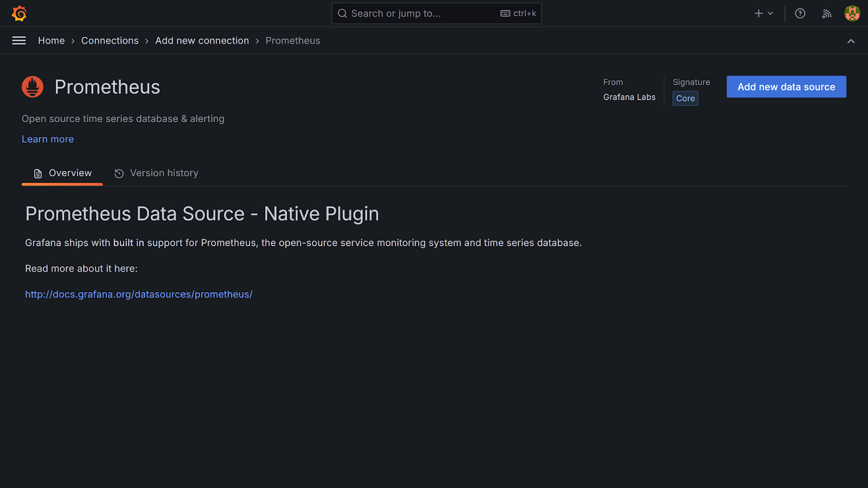Switch to Version history tab
Viewport: 868px width, 488px height.
pyautogui.click(x=156, y=174)
